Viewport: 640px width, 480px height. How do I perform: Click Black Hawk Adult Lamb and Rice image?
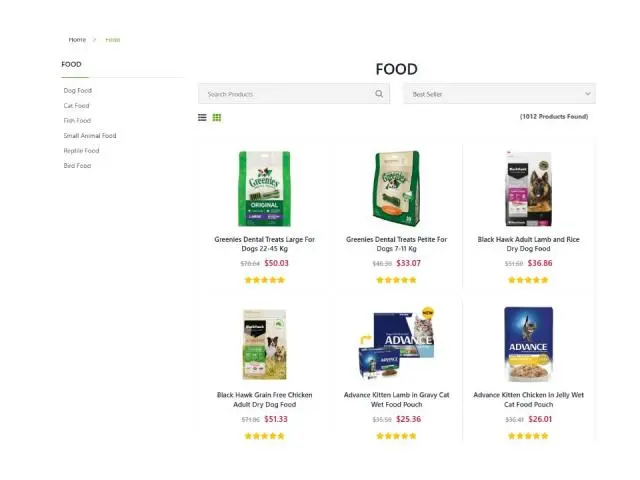point(529,189)
